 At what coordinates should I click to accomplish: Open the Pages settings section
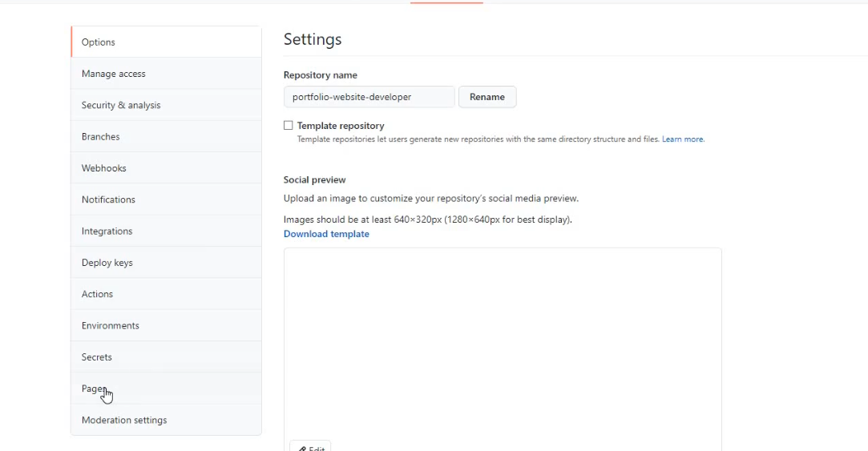pyautogui.click(x=93, y=389)
